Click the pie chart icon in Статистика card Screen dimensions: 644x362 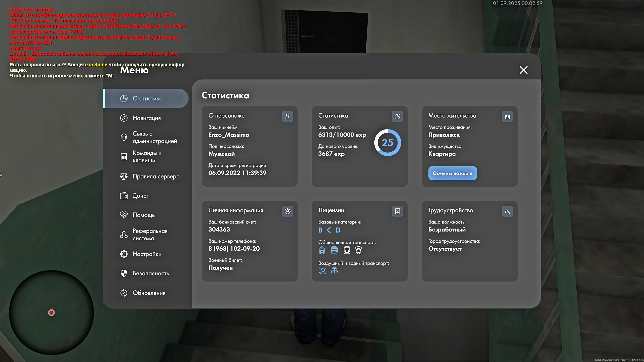397,116
